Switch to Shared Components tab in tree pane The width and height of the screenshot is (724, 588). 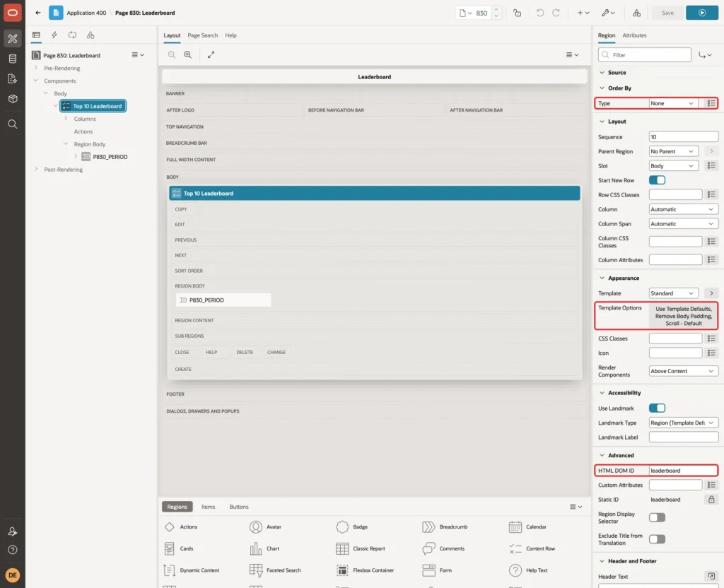(x=90, y=35)
